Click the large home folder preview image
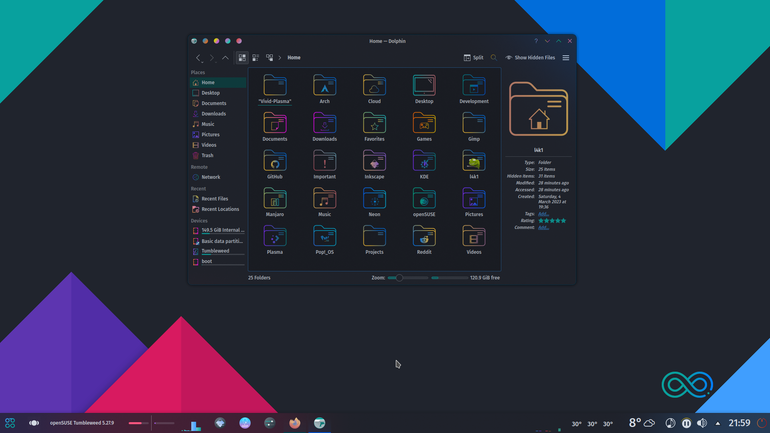 pyautogui.click(x=539, y=109)
